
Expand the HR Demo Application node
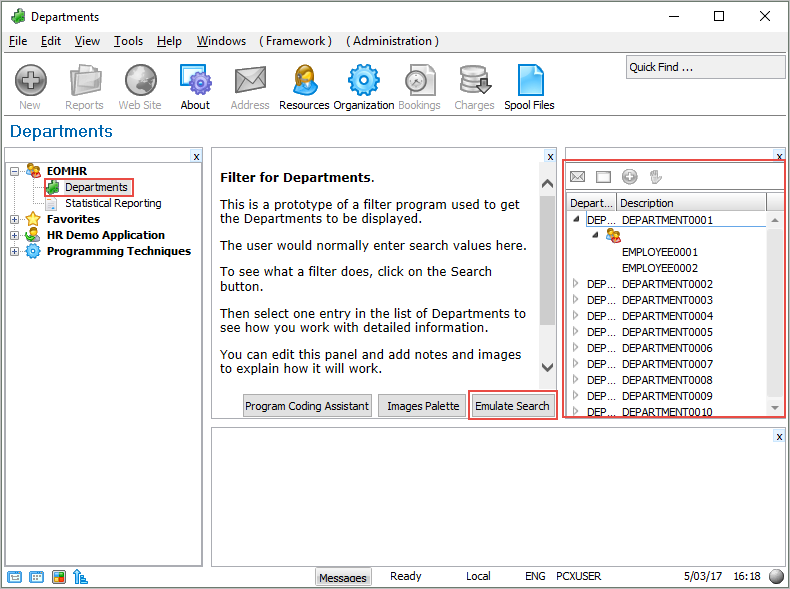(x=15, y=236)
